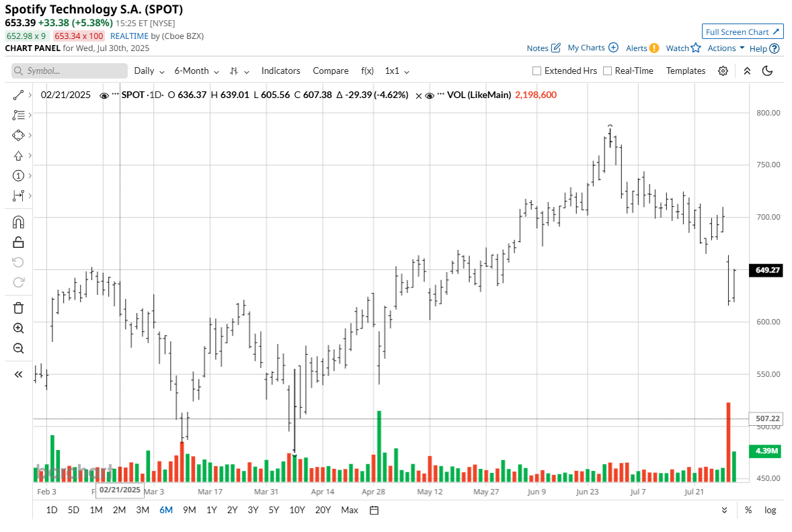Open the Help question mark icon

[x=775, y=48]
